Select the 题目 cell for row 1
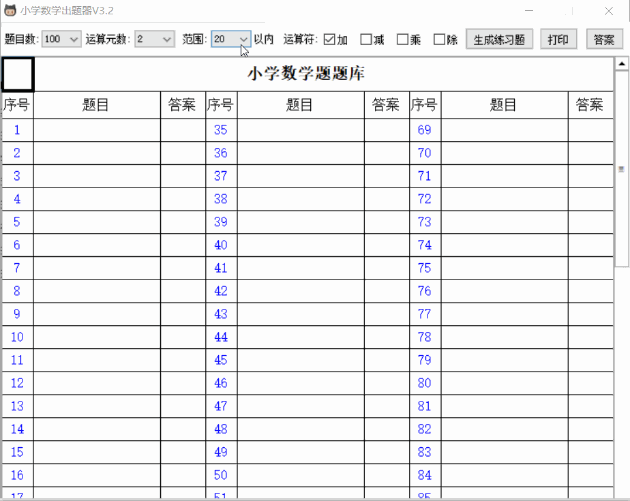This screenshot has height=501, width=630. click(96, 130)
